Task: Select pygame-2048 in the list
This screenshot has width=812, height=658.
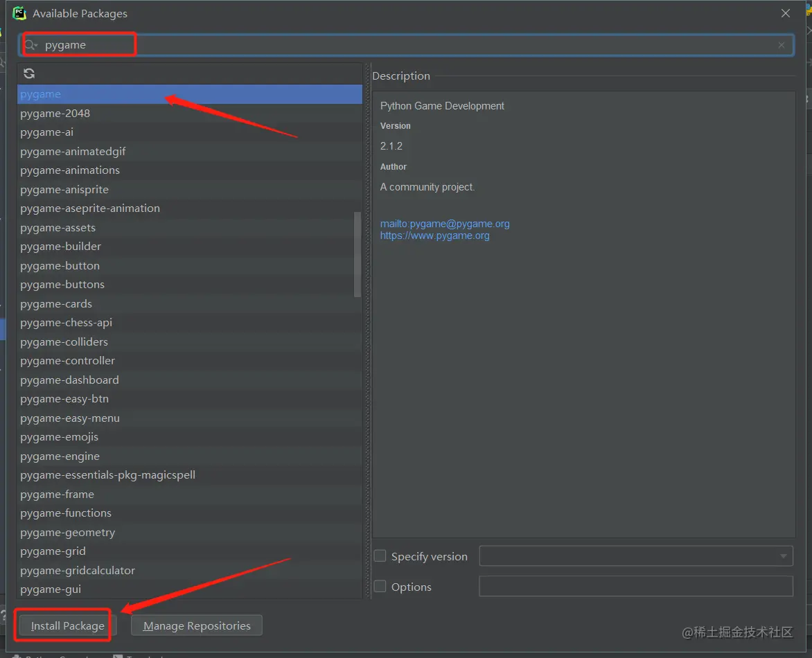Action: pyautogui.click(x=190, y=114)
